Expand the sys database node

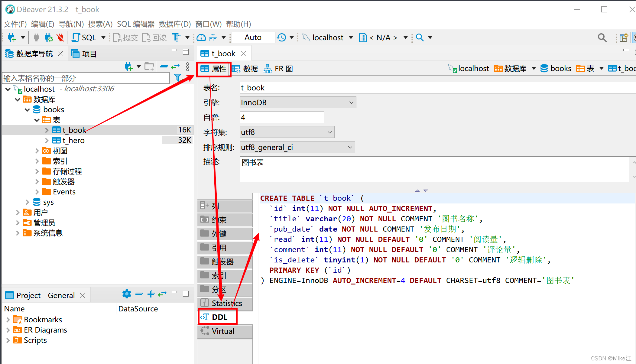pos(27,202)
